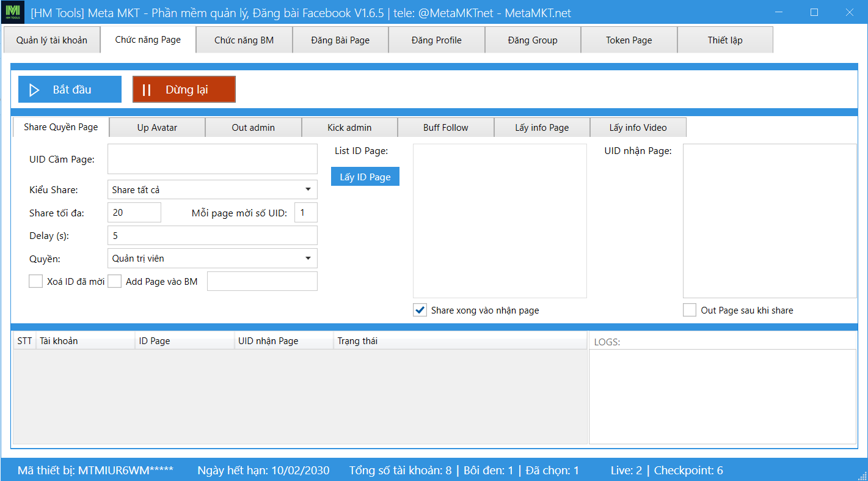Click the play icon on Bắt đầu

(x=34, y=90)
